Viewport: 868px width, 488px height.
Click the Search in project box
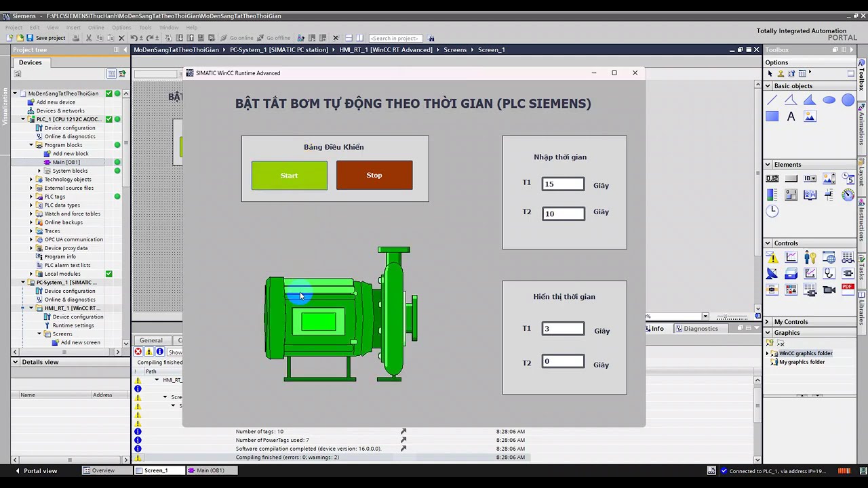tap(395, 38)
